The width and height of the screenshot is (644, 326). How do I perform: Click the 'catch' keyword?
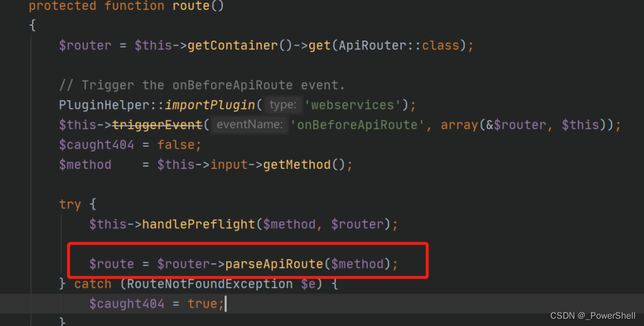tap(93, 284)
